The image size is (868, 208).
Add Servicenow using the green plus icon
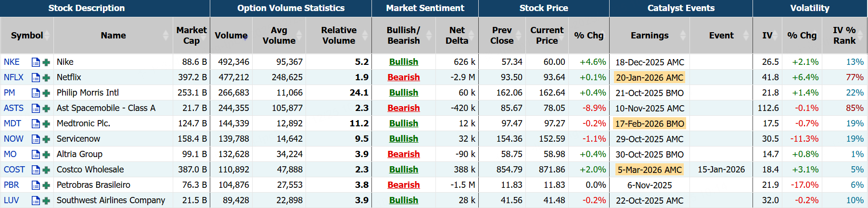46,139
